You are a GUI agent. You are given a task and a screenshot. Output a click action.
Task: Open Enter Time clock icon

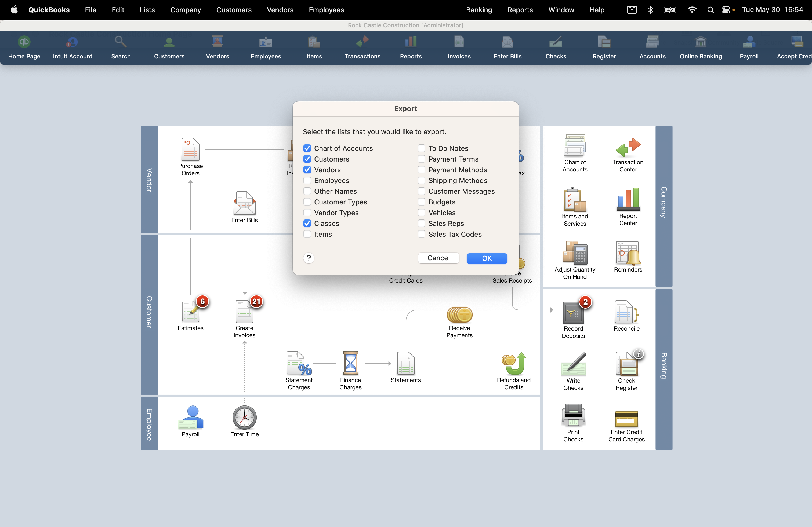point(244,417)
